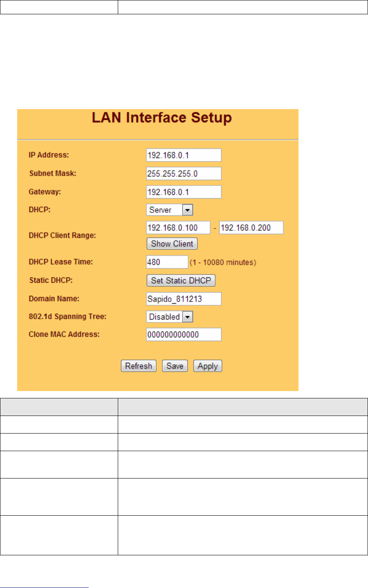Click into the Gateway text field
This screenshot has width=368, height=588.
pyautogui.click(x=184, y=192)
